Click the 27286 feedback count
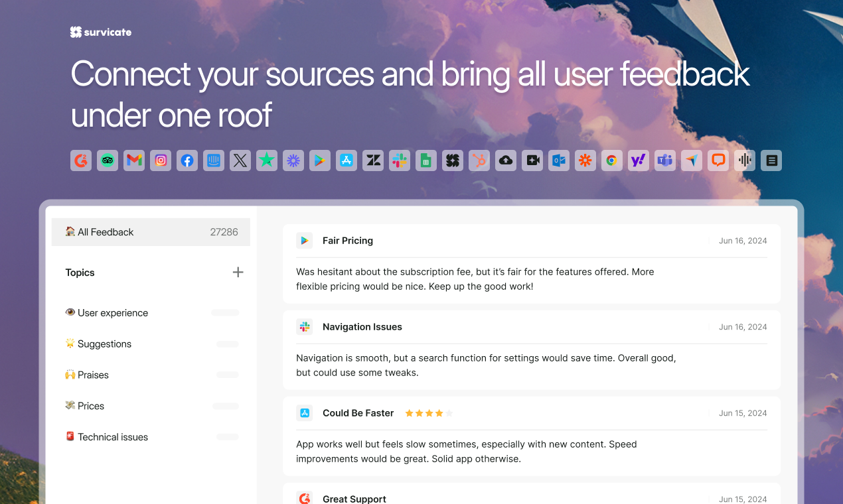 224,232
